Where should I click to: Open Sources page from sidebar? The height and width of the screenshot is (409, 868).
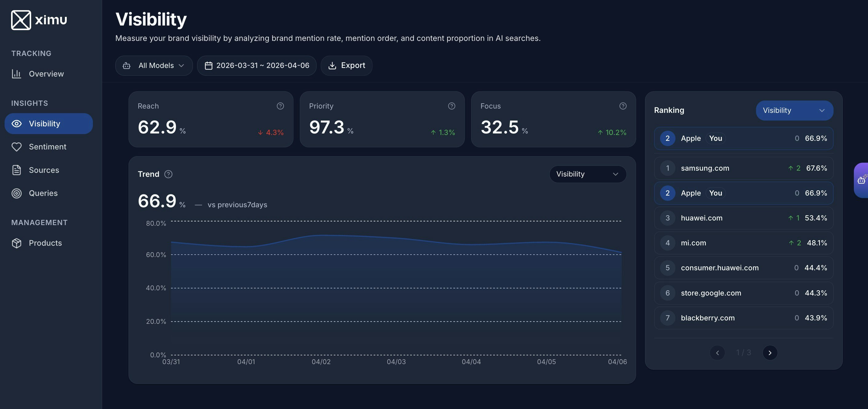[x=44, y=170]
